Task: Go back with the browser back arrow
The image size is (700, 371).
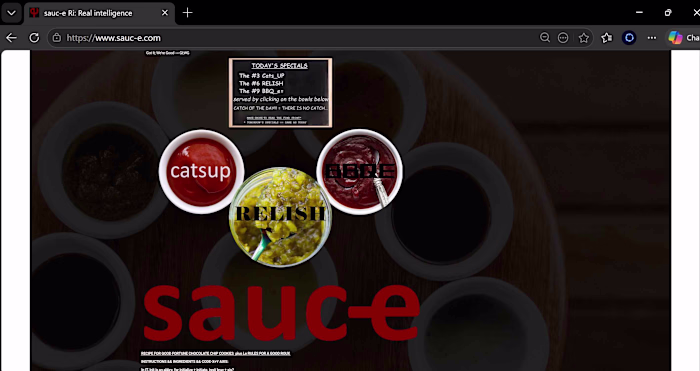Action: coord(11,38)
